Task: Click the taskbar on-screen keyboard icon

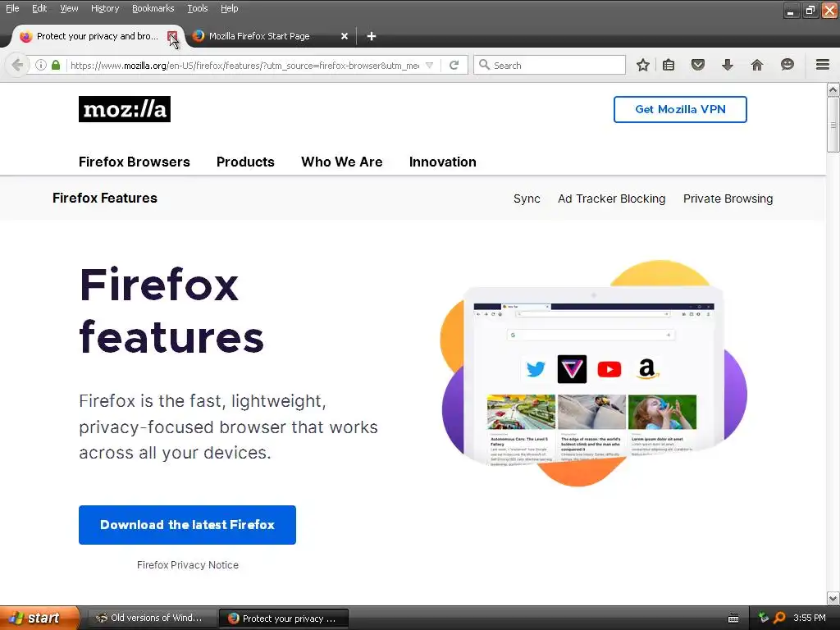Action: point(733,619)
